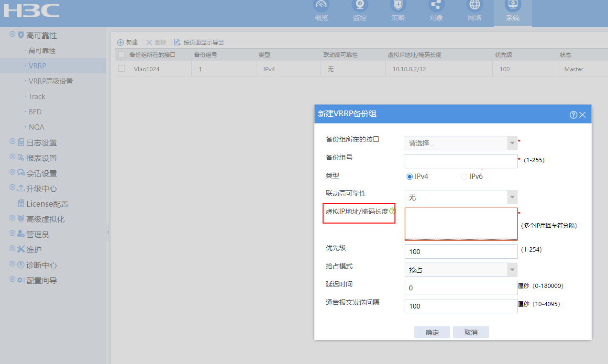Image resolution: width=608 pixels, height=364 pixels.
Task: Sort by 备份组所在的接口 column header
Action: pyautogui.click(x=153, y=55)
